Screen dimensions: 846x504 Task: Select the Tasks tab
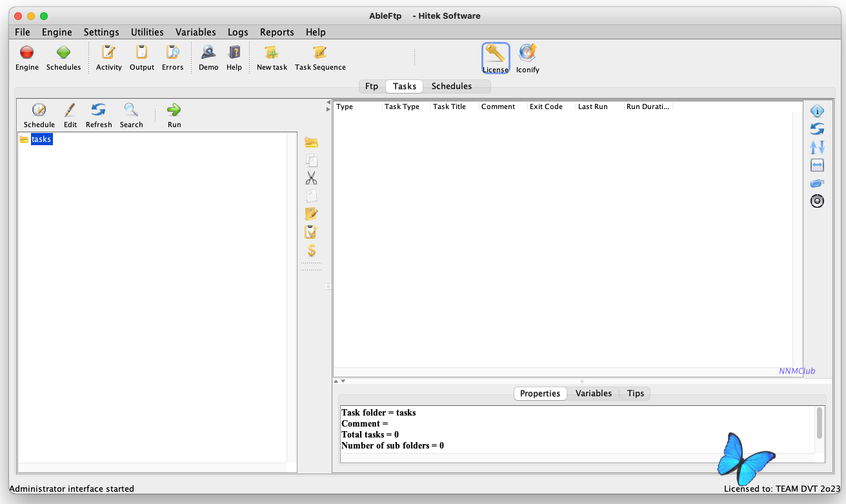[x=405, y=86]
